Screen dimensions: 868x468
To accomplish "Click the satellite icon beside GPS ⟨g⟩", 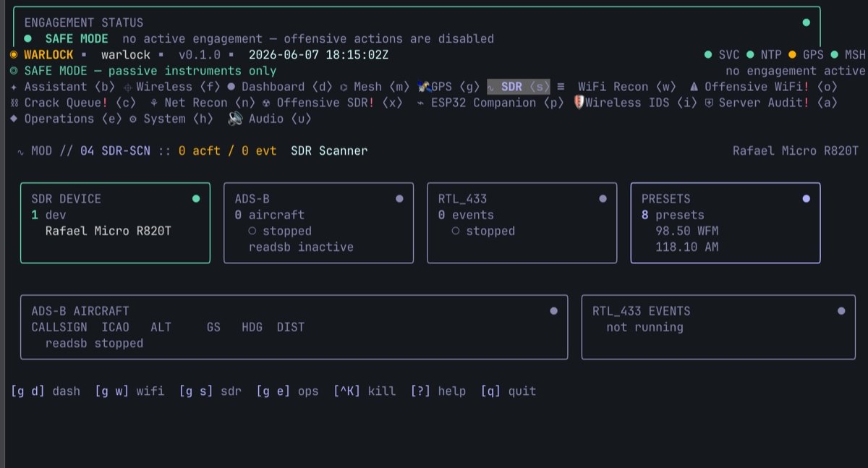I will [x=424, y=87].
